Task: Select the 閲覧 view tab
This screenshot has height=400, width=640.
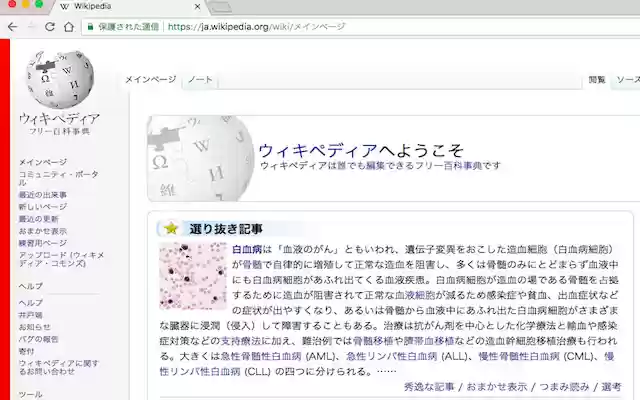Action: coord(596,80)
